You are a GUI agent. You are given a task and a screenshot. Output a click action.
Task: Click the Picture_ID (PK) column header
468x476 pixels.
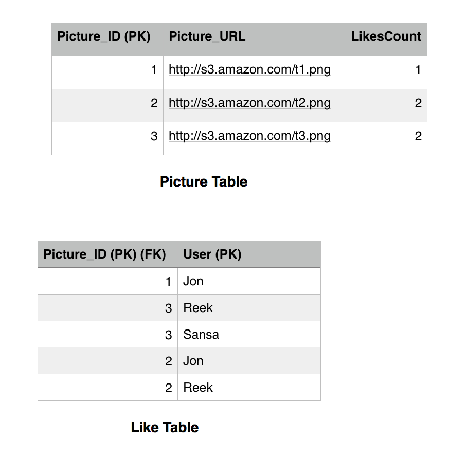point(104,37)
